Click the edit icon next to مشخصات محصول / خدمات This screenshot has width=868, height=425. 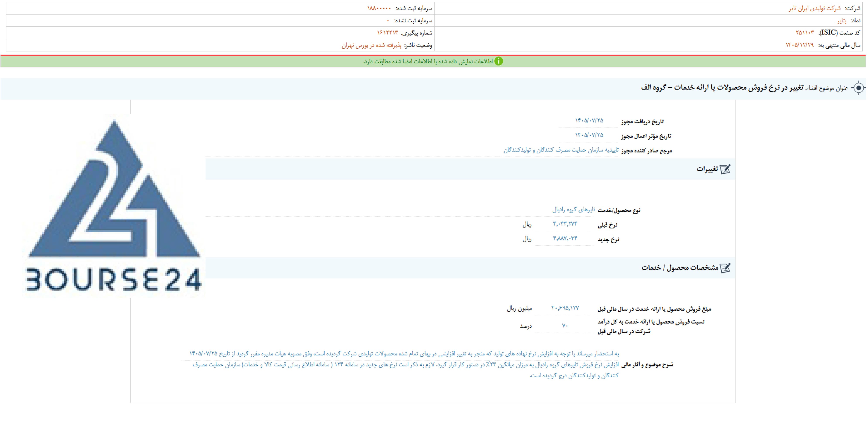point(725,268)
